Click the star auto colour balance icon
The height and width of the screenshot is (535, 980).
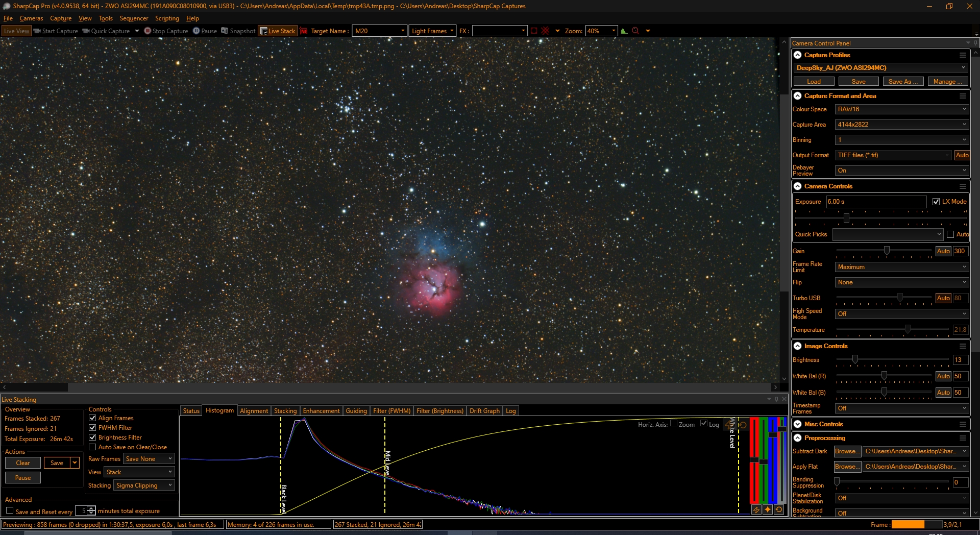tap(768, 509)
